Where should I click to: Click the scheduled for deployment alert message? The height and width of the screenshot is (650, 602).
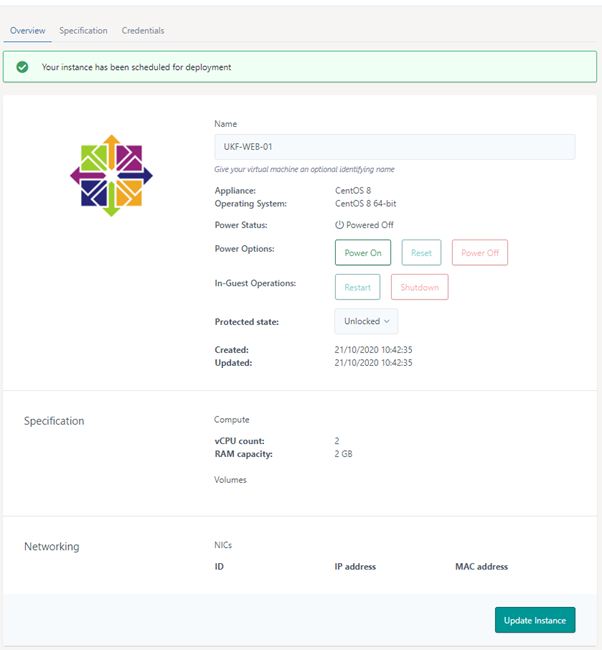click(136, 67)
